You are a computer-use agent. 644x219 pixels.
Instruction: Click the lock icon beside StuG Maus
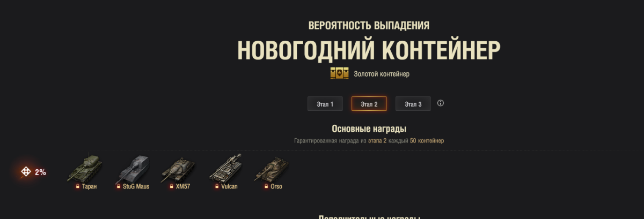pyautogui.click(x=118, y=186)
